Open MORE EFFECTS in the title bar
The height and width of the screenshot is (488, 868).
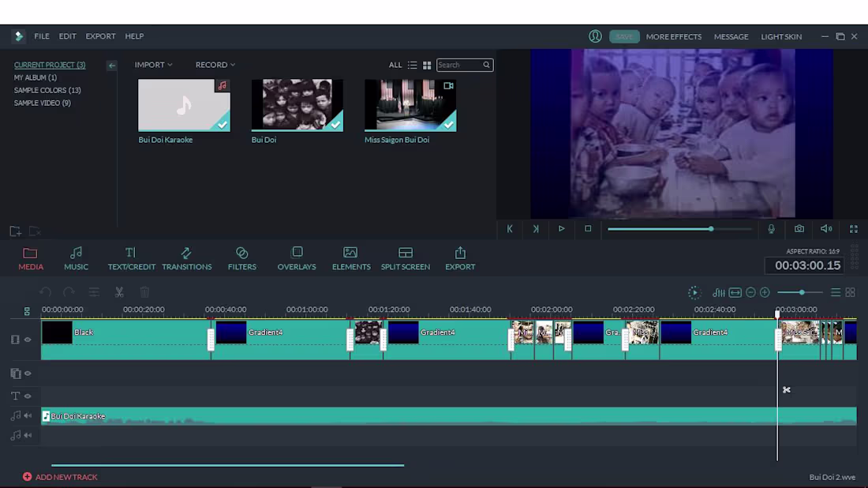click(x=673, y=36)
